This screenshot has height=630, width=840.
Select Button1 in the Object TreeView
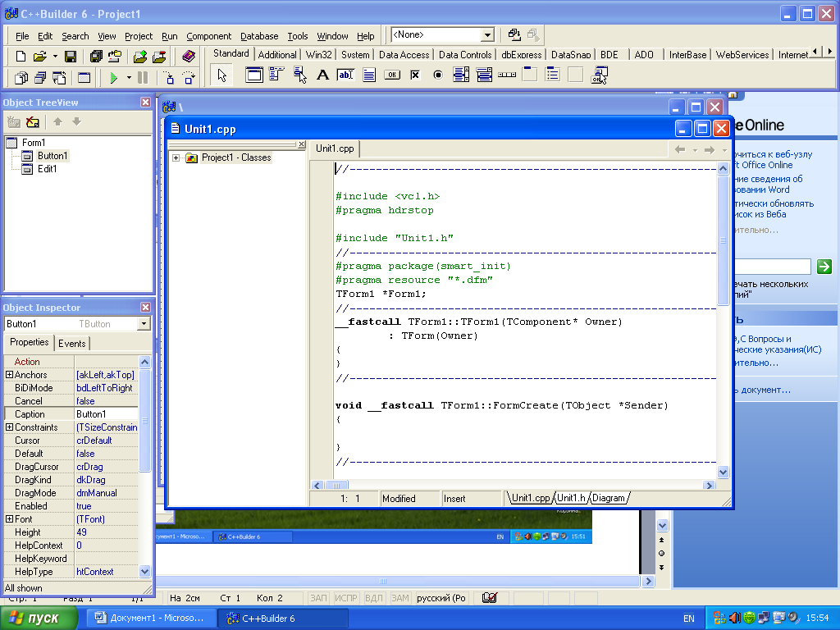click(x=52, y=155)
